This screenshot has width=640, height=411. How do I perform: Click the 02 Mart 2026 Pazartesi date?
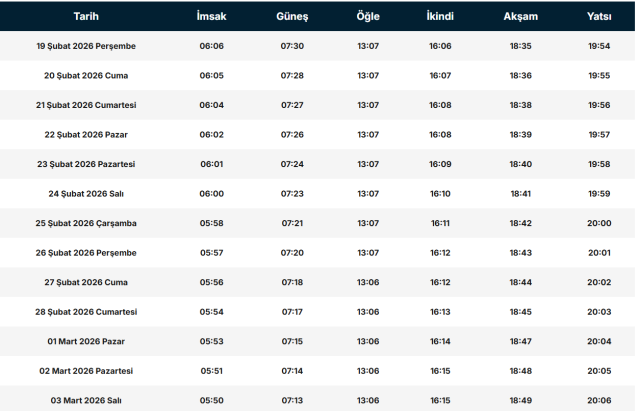click(x=86, y=371)
